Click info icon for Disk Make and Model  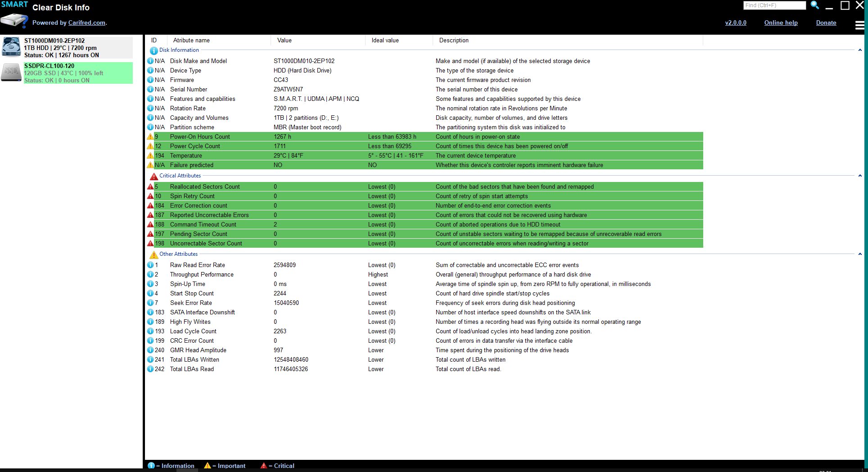150,61
